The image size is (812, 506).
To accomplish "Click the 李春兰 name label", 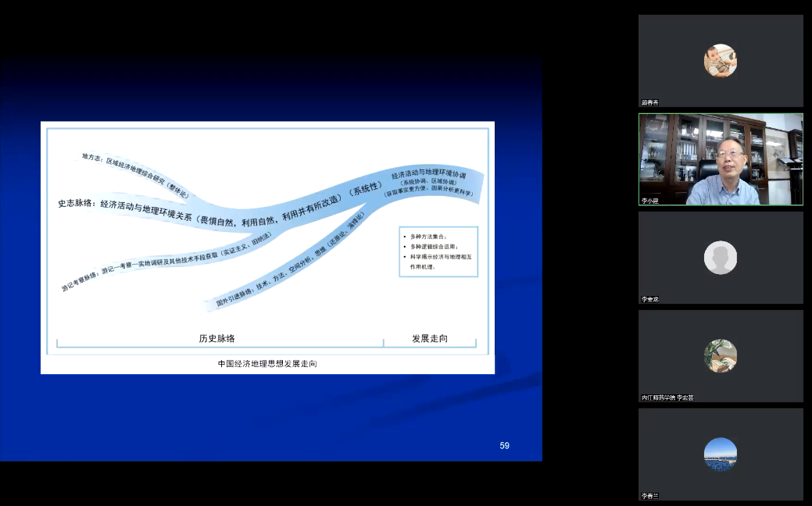I will click(x=650, y=496).
